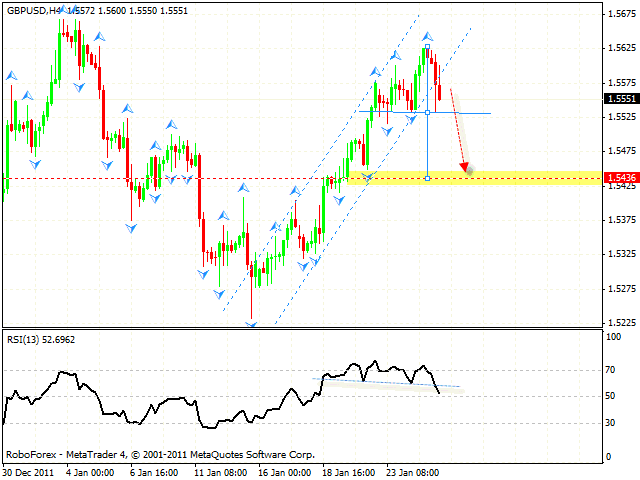Image resolution: width=640 pixels, height=480 pixels.
Task: Click the 1.5225 price axis label
Action: coord(622,323)
